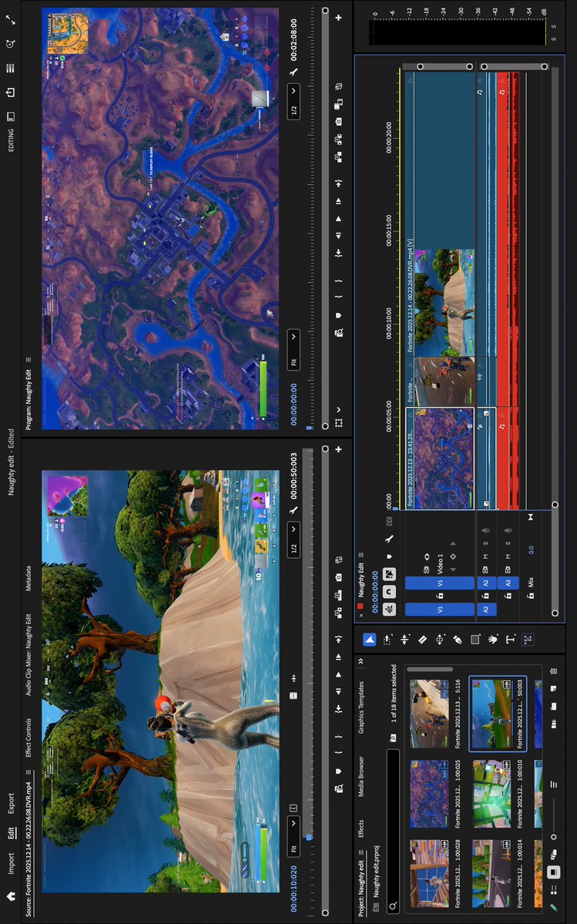The image size is (577, 924).
Task: Open Program monitor Fit zoom dropdown
Action: [294, 349]
